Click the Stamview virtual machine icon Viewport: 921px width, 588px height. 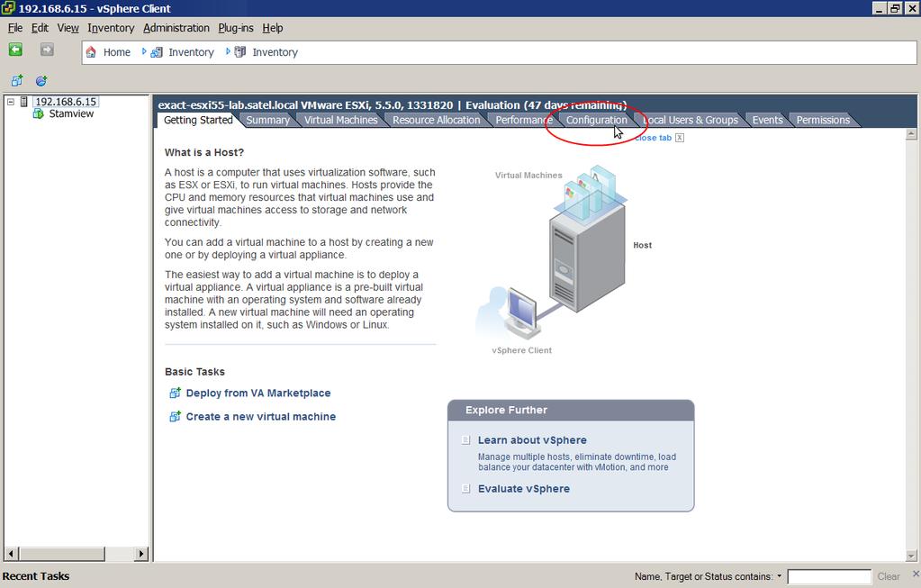point(38,113)
